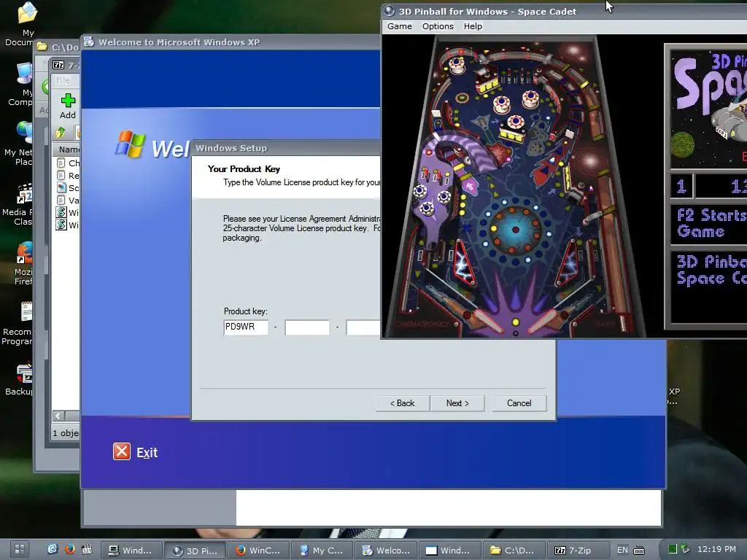
Task: Open the Backup desktop icon
Action: pyautogui.click(x=25, y=373)
